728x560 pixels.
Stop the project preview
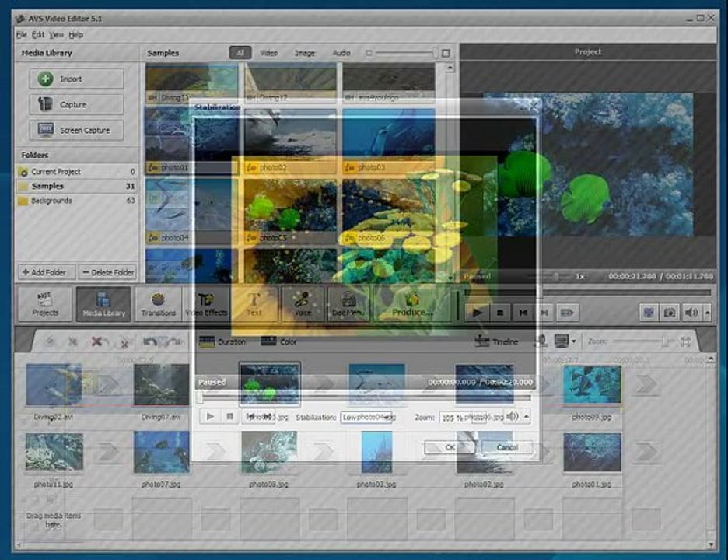[x=500, y=313]
